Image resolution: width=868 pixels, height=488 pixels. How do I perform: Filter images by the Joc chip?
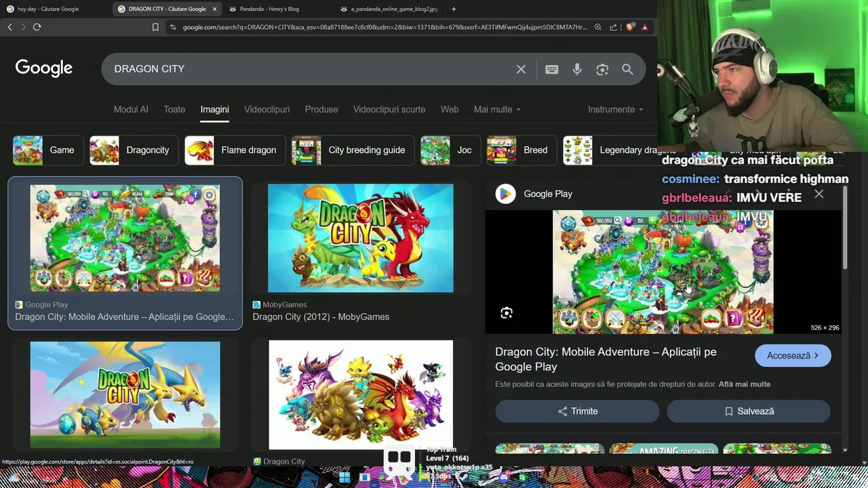[450, 150]
